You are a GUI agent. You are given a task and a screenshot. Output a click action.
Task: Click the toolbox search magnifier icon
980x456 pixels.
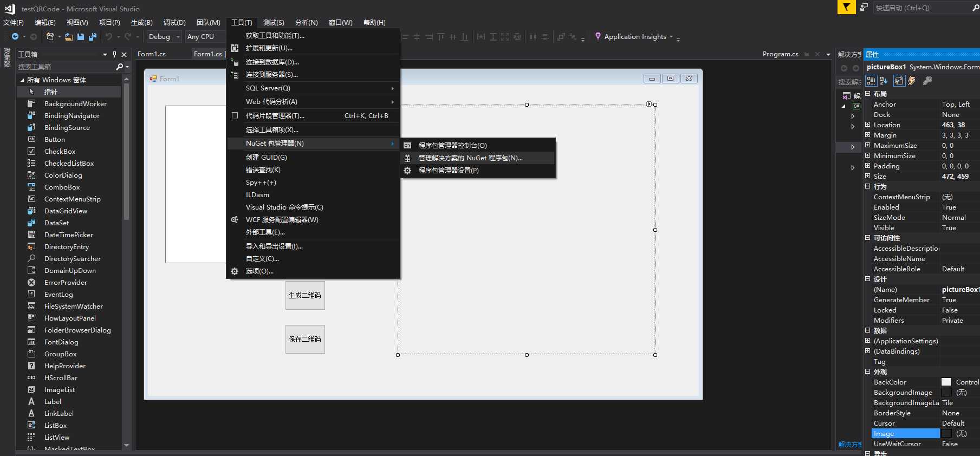pos(120,67)
